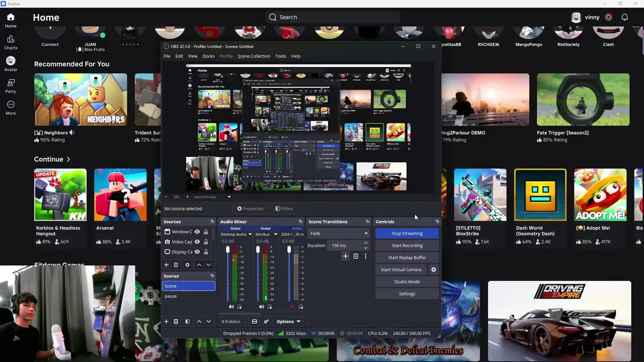Remove selected source with trash icon in Sources
Viewport: 644px width, 362px height.
[x=176, y=265]
